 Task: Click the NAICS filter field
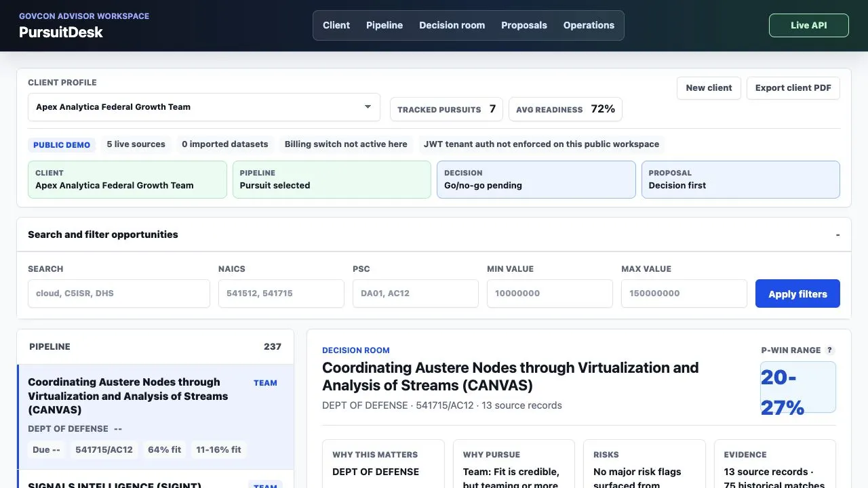[x=281, y=293]
